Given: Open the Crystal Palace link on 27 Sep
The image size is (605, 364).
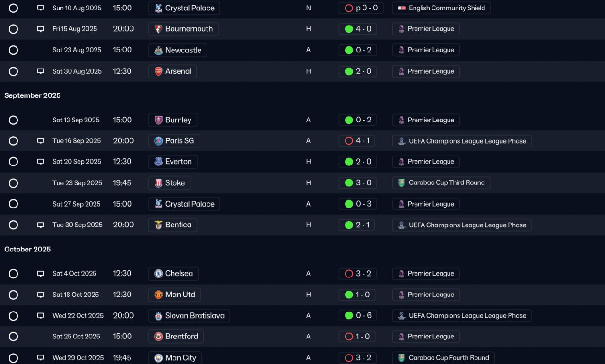Looking at the screenshot, I should point(184,204).
